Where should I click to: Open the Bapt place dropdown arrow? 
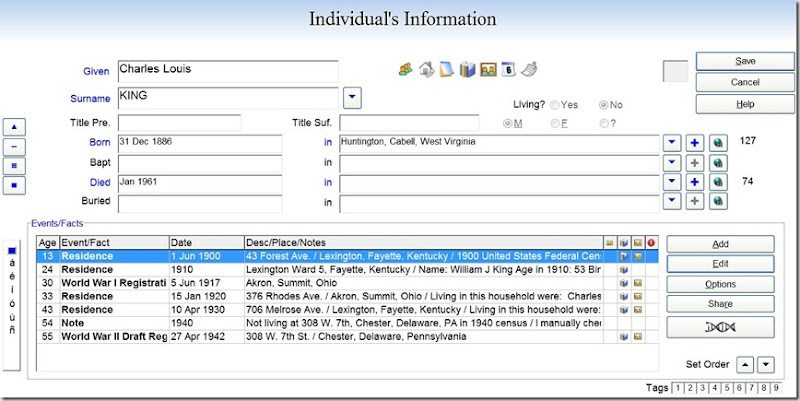coord(672,163)
